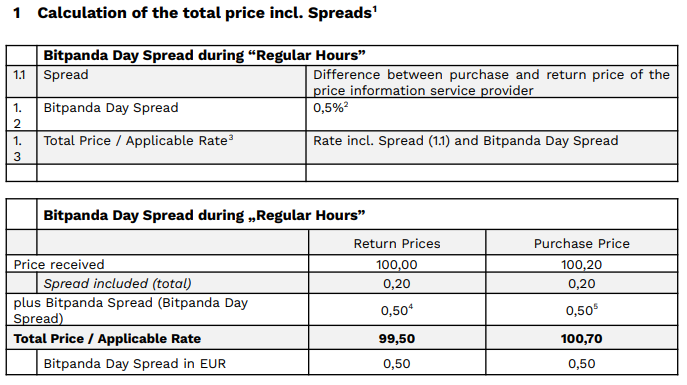
Task: Select the 'Return Prices' column header
Action: 397,244
